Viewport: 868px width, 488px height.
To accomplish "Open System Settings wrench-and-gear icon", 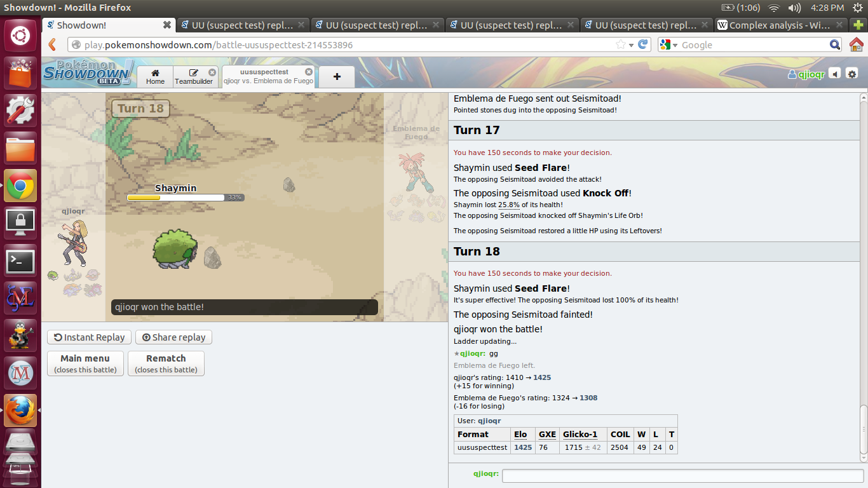I will coord(20,110).
